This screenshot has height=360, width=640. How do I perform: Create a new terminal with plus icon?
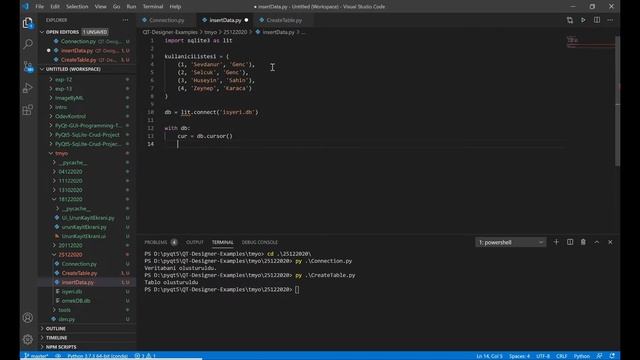tap(556, 242)
